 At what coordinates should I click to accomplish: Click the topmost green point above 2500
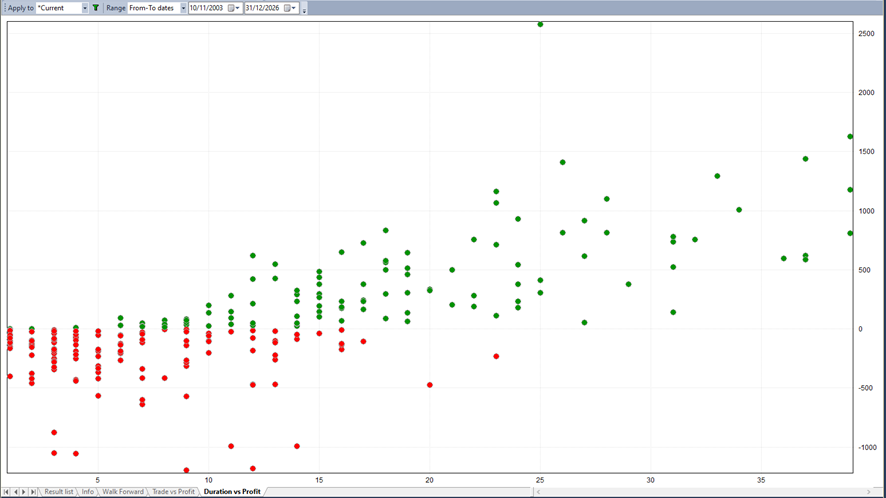(540, 24)
